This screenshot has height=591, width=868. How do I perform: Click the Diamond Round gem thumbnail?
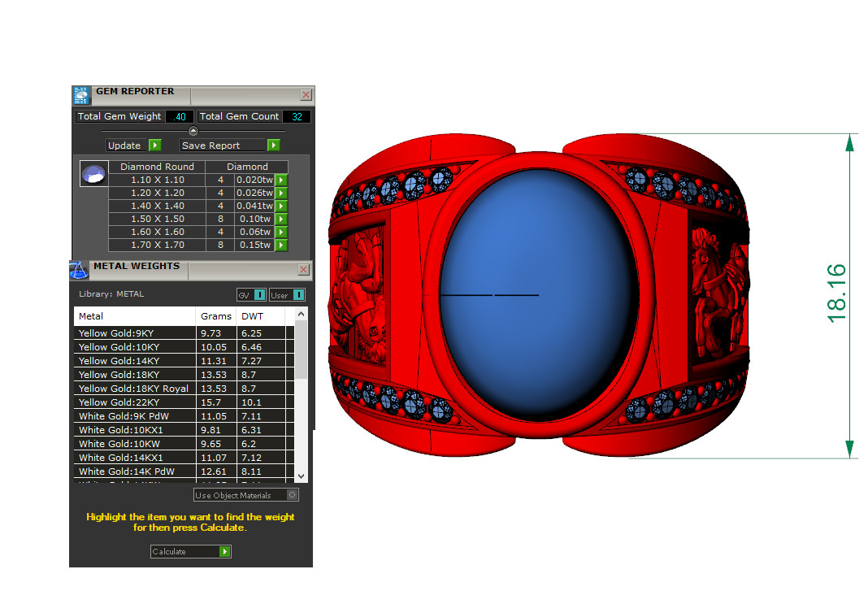coord(93,175)
